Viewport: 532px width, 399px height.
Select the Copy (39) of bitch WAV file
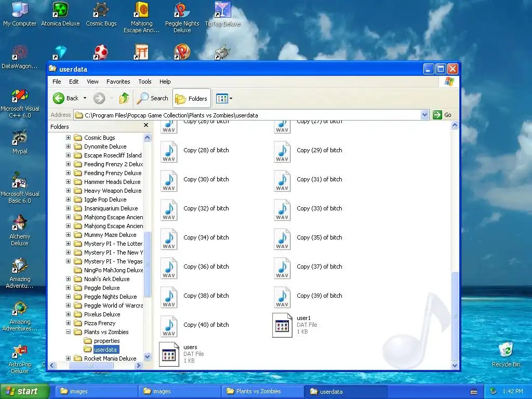tap(308, 298)
